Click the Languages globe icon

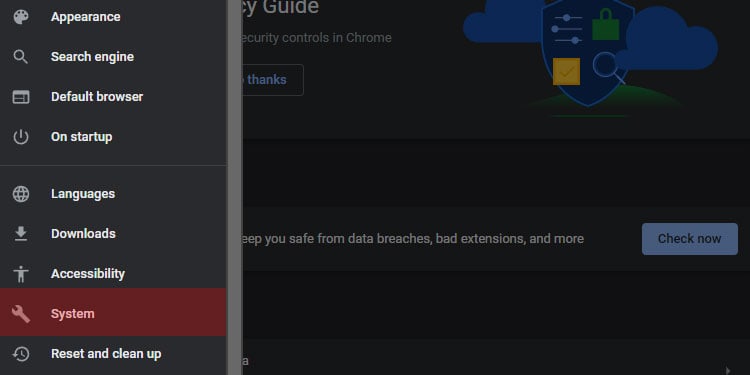point(21,194)
